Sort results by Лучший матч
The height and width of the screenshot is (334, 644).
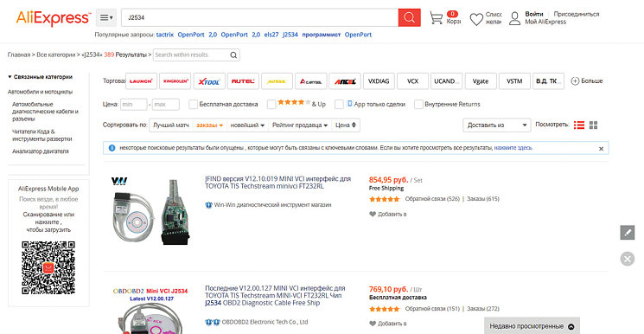point(171,125)
